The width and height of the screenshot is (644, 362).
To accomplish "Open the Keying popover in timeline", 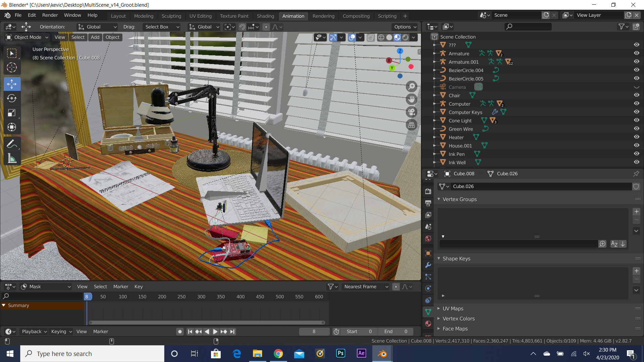I will point(61,331).
